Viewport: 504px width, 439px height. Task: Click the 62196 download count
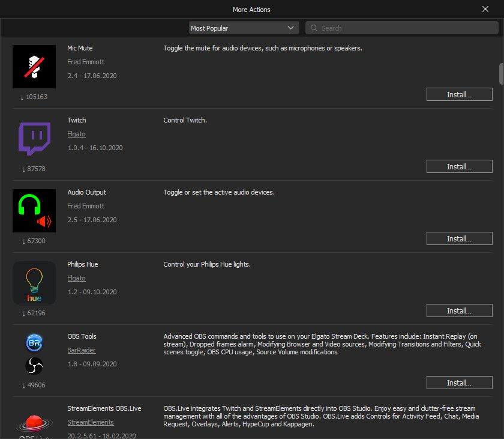point(34,313)
